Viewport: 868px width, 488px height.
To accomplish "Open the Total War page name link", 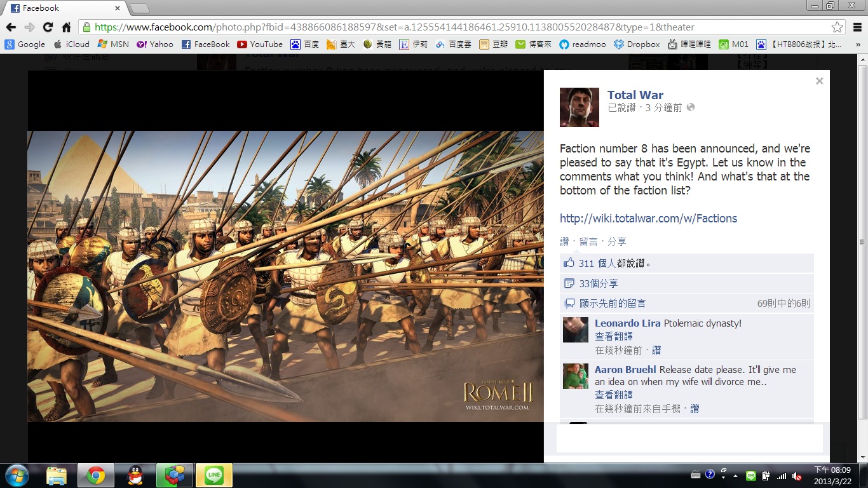I will tap(635, 95).
